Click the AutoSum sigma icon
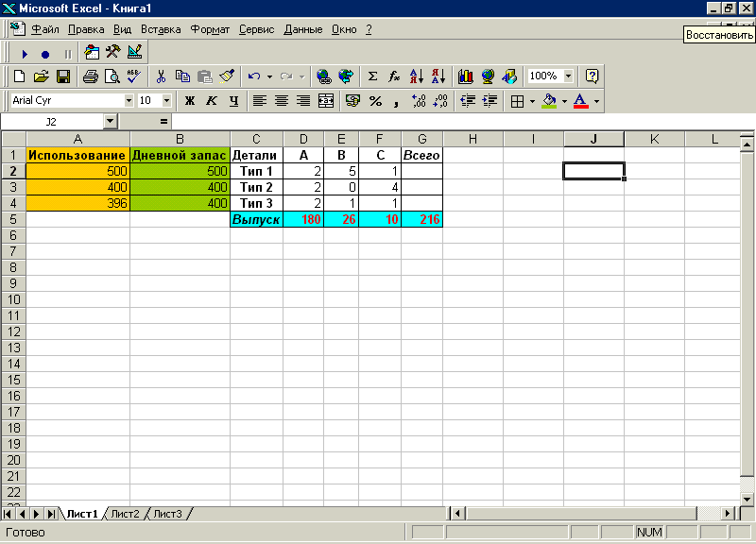Image resolution: width=756 pixels, height=544 pixels. click(x=372, y=76)
